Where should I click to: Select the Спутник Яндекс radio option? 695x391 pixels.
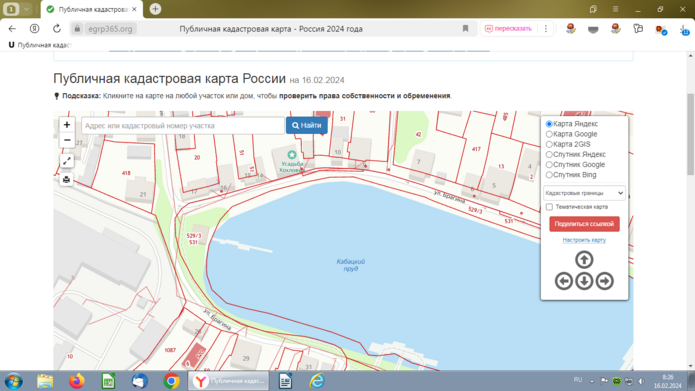pos(549,154)
